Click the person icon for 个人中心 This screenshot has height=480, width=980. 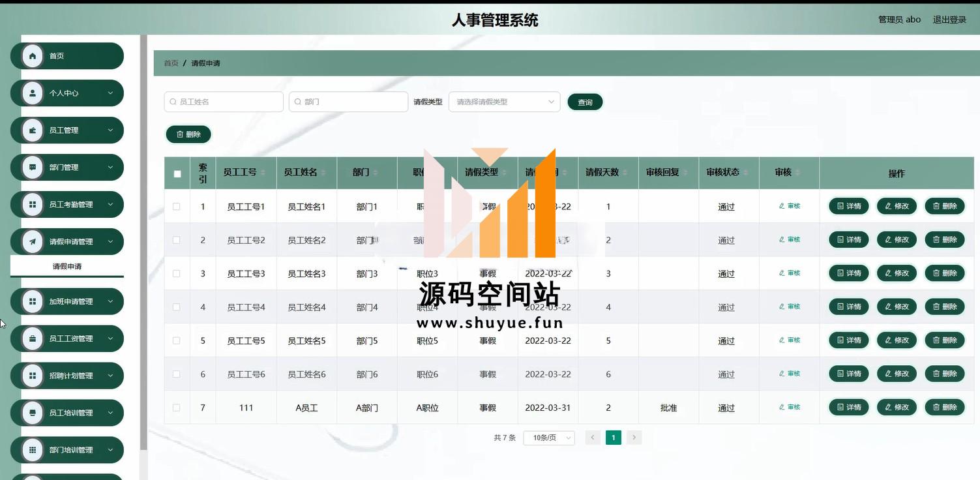[32, 93]
